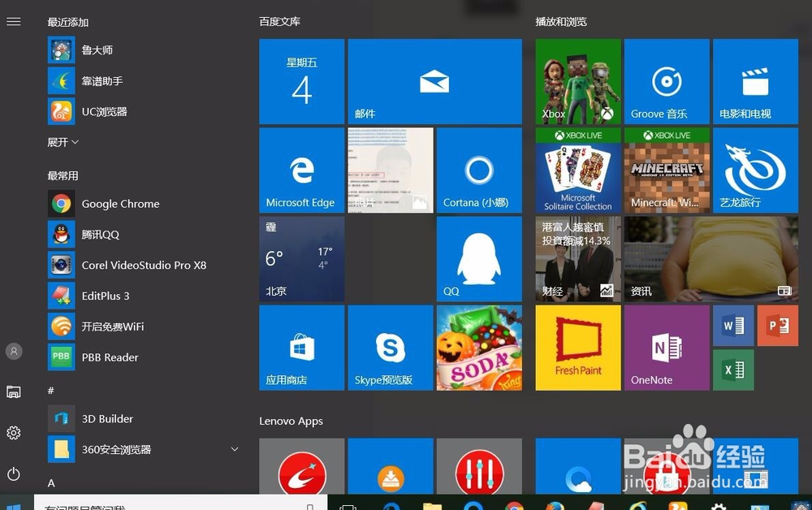
Task: Click the A alphabet section header
Action: [x=50, y=483]
